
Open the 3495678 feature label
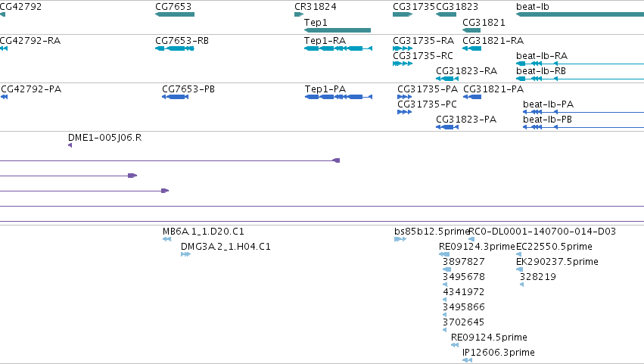coord(464,277)
